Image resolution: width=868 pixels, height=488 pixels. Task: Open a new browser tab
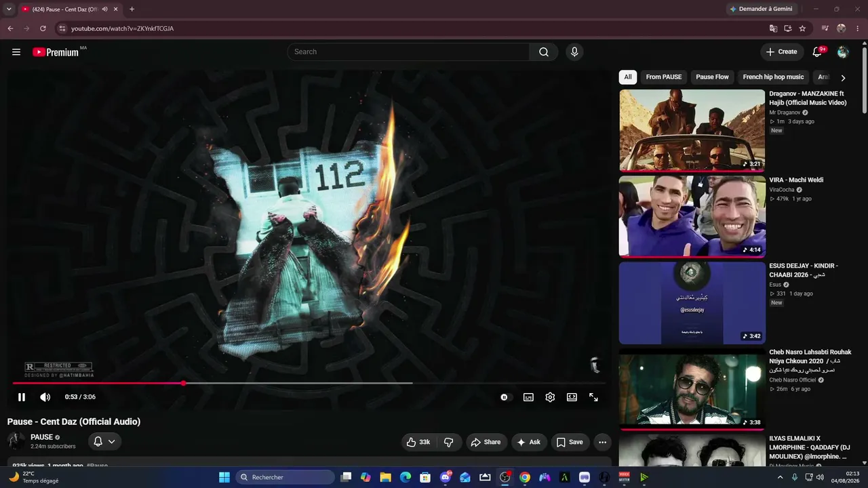[x=132, y=9]
